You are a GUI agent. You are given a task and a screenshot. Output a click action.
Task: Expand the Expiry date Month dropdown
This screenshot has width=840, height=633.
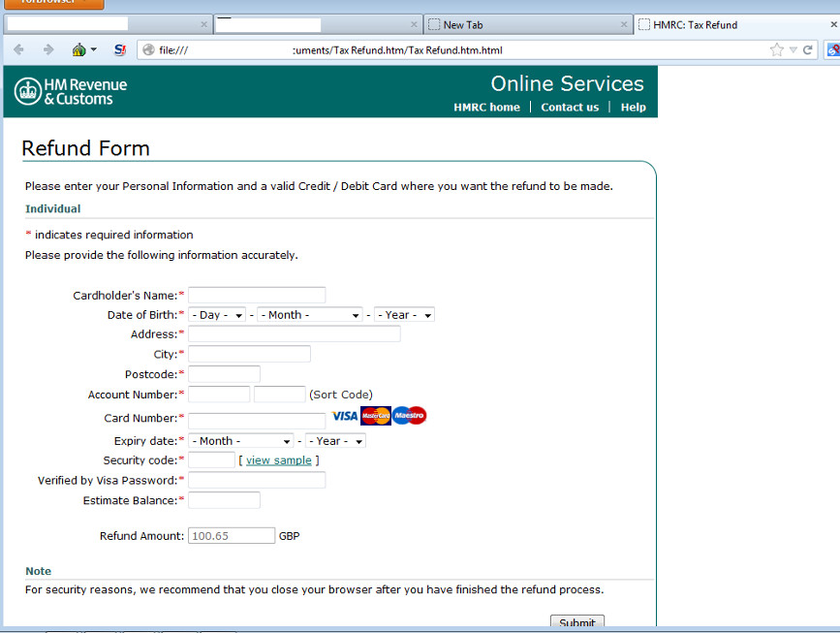tap(241, 441)
